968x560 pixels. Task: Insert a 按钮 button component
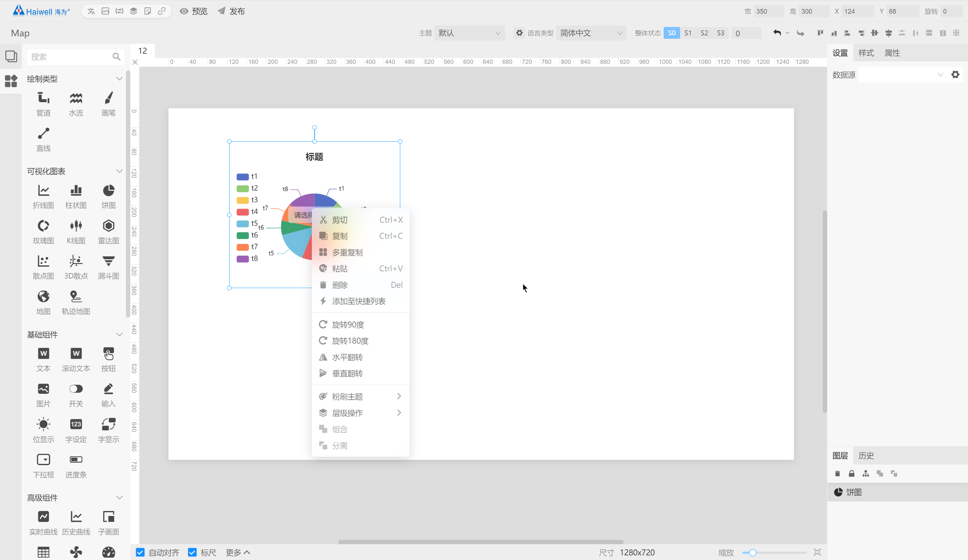(109, 359)
